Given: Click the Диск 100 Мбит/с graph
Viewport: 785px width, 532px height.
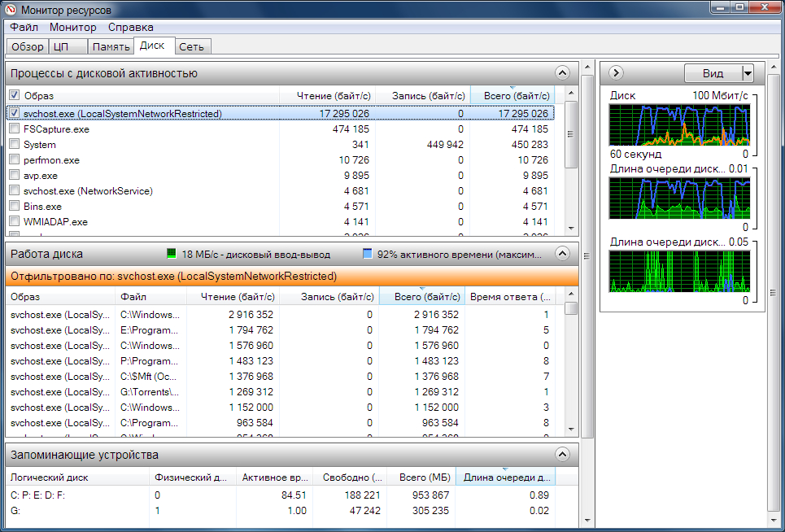Looking at the screenshot, I should (x=679, y=125).
